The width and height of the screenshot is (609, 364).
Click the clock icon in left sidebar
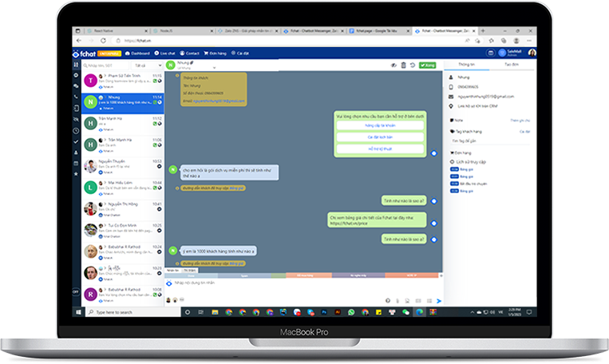[x=76, y=130]
